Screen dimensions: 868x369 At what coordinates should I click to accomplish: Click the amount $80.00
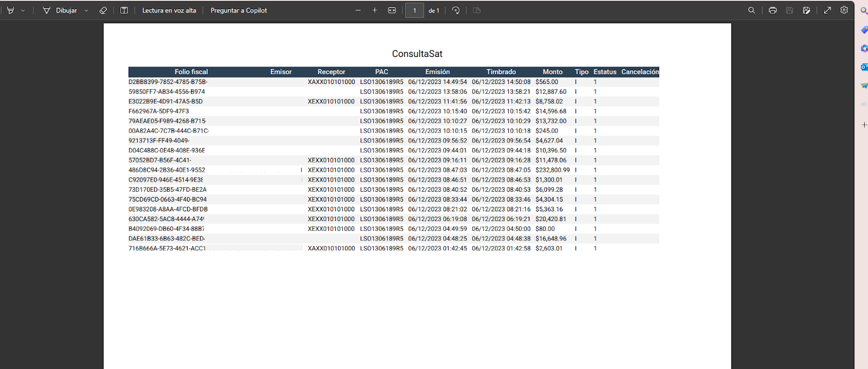point(545,229)
